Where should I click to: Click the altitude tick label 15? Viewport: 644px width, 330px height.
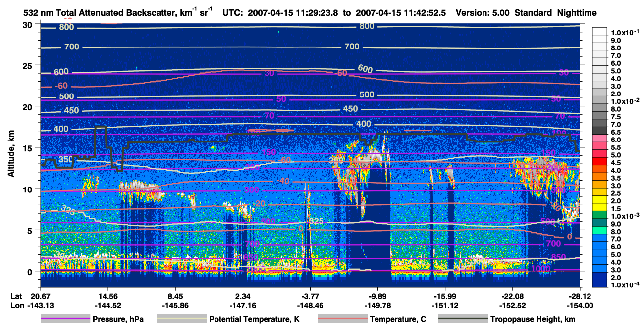pyautogui.click(x=28, y=148)
